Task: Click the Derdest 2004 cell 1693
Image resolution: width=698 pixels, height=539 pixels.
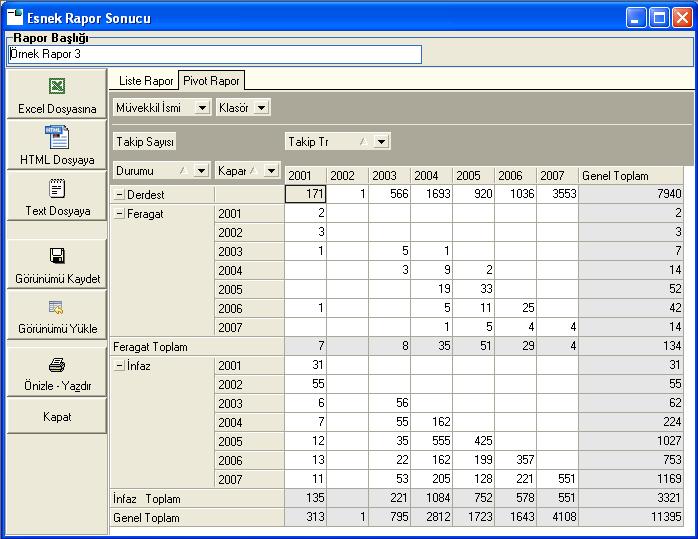Action: pyautogui.click(x=431, y=194)
